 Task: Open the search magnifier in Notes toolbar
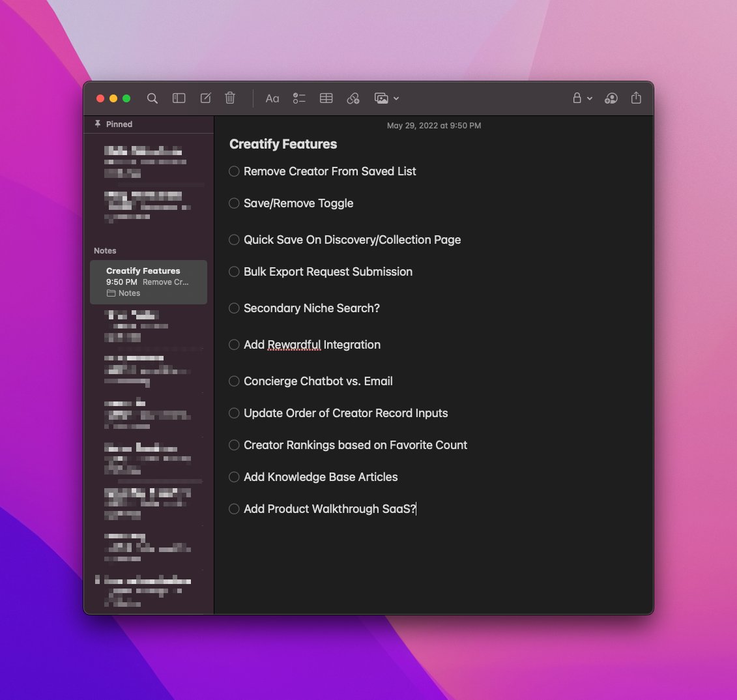click(152, 98)
